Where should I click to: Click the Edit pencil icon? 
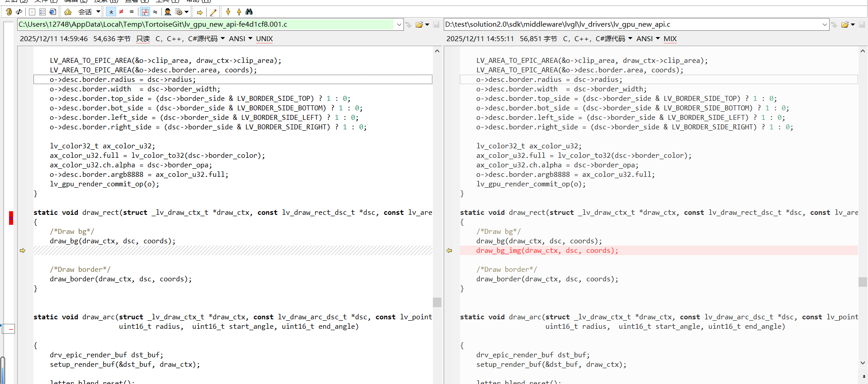tap(213, 12)
